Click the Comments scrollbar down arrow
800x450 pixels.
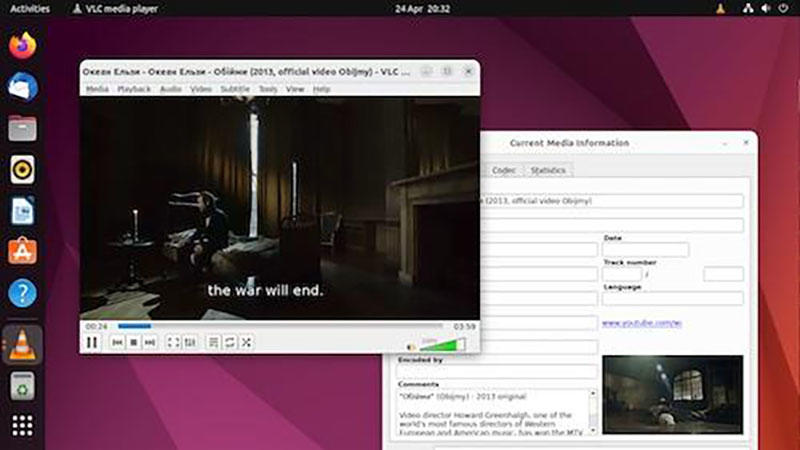click(593, 431)
